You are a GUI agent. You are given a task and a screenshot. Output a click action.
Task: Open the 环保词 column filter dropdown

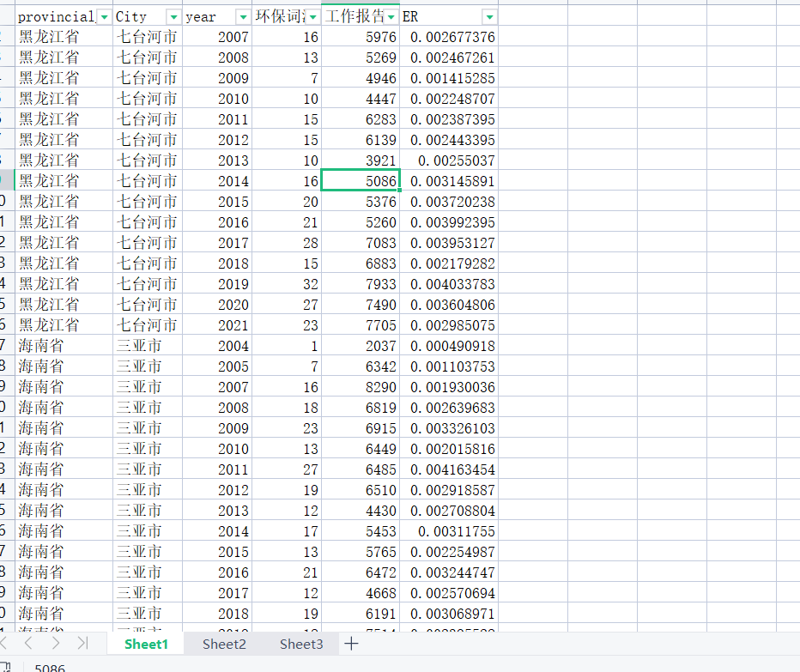point(312,17)
